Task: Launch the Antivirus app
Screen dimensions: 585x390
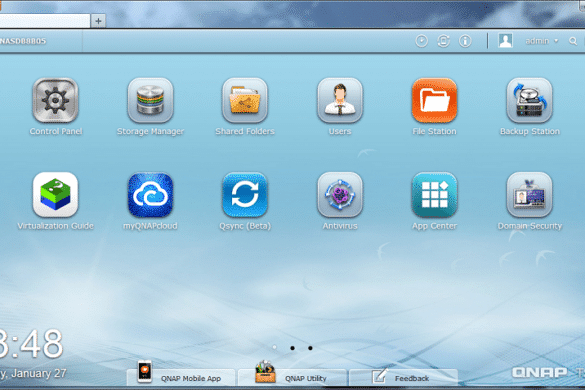Action: pyautogui.click(x=340, y=194)
